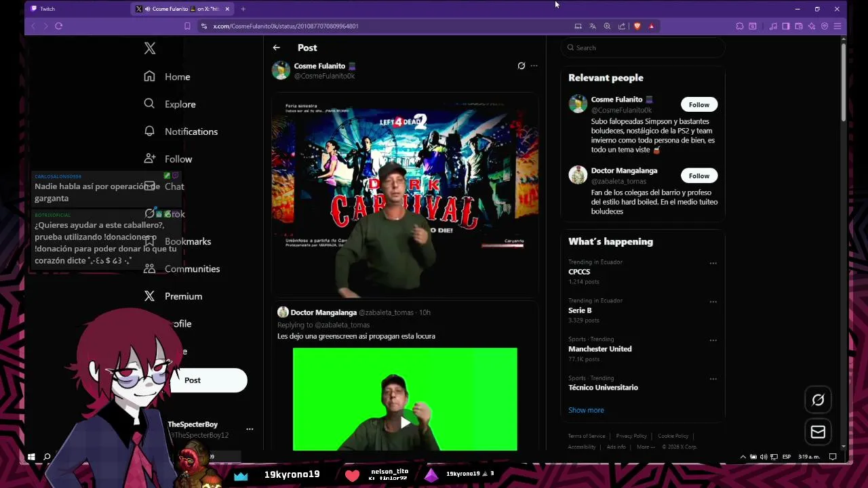Open the Follow sidebar item

pos(167,159)
